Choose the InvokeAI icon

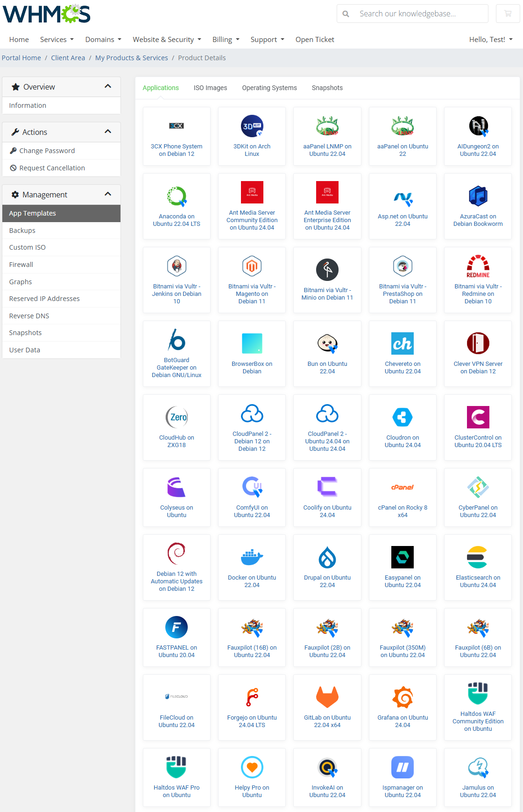coord(327,767)
